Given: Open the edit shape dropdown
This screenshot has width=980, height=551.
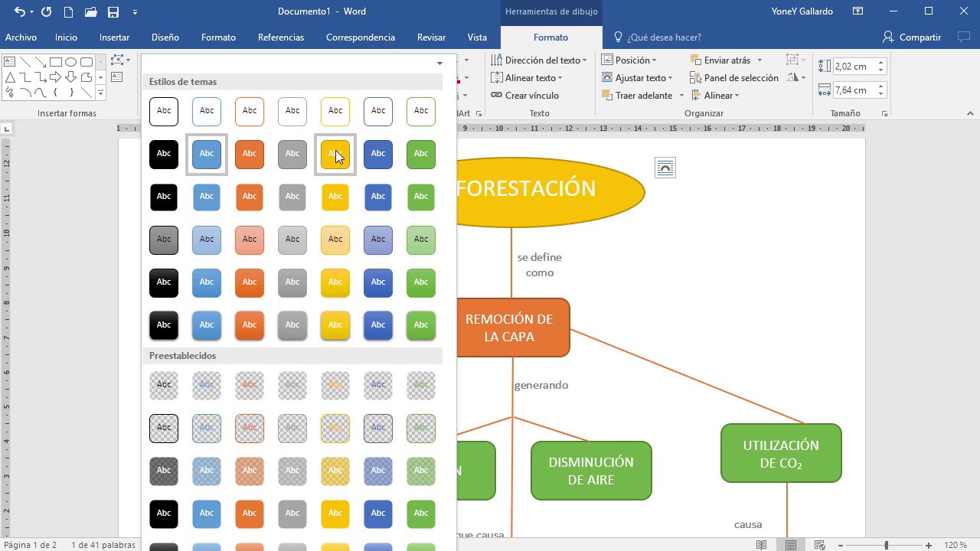Looking at the screenshot, I should [121, 60].
